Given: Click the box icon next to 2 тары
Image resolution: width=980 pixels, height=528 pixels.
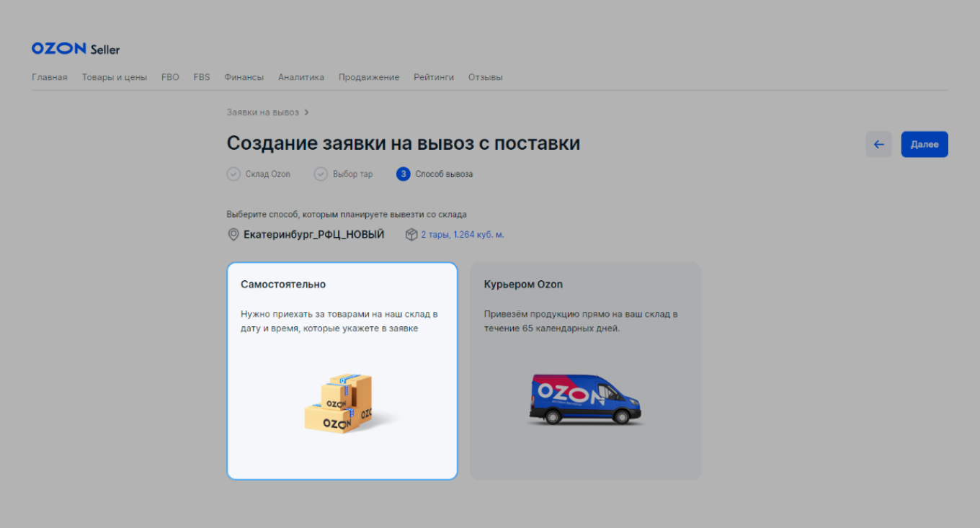Looking at the screenshot, I should tap(411, 235).
